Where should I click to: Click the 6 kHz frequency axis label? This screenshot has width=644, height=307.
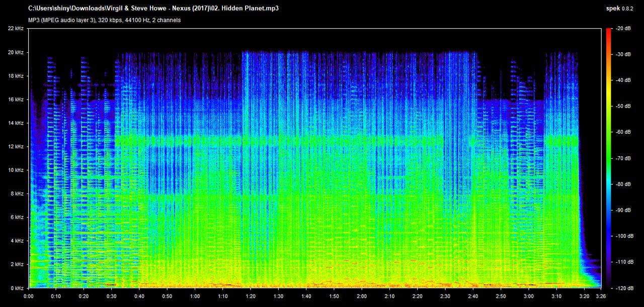pyautogui.click(x=17, y=217)
